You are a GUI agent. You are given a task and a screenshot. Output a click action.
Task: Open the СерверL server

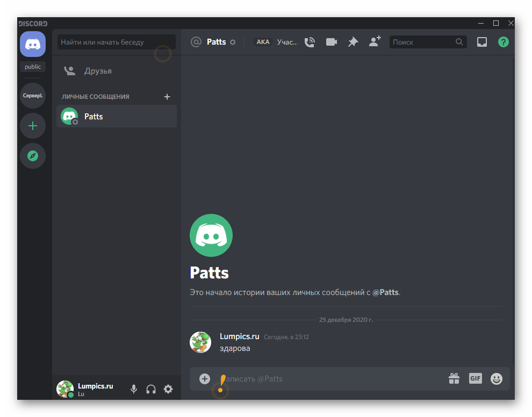point(33,96)
